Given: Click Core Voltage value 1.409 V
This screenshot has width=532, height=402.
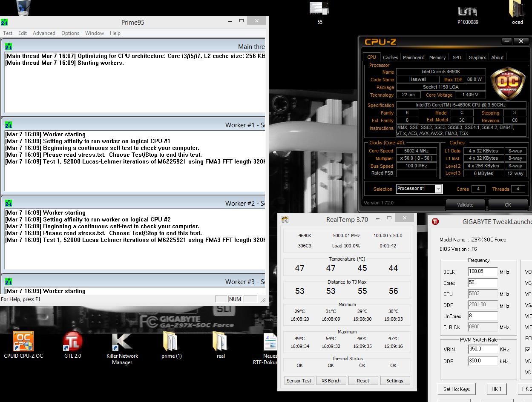Looking at the screenshot, I should pyautogui.click(x=470, y=95).
